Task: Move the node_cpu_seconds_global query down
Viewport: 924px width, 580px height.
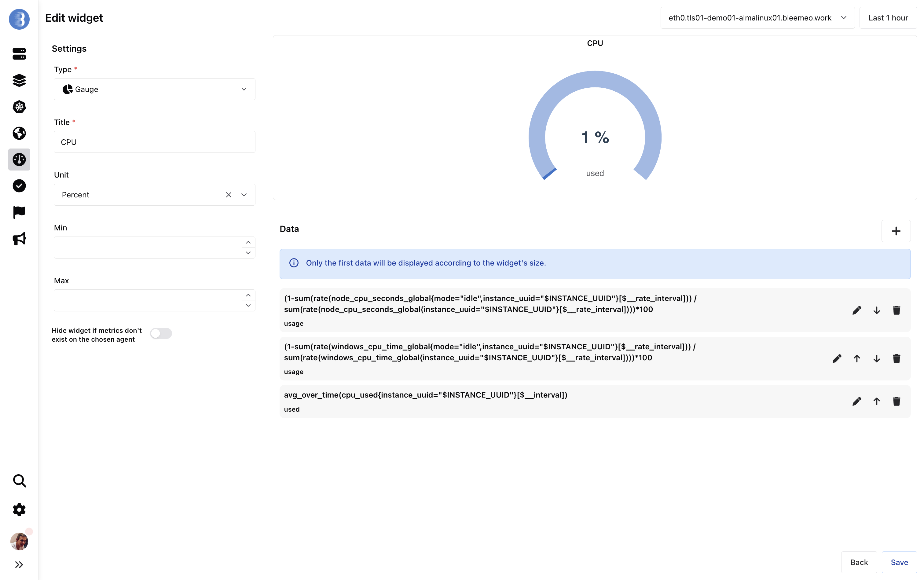Action: coord(876,310)
